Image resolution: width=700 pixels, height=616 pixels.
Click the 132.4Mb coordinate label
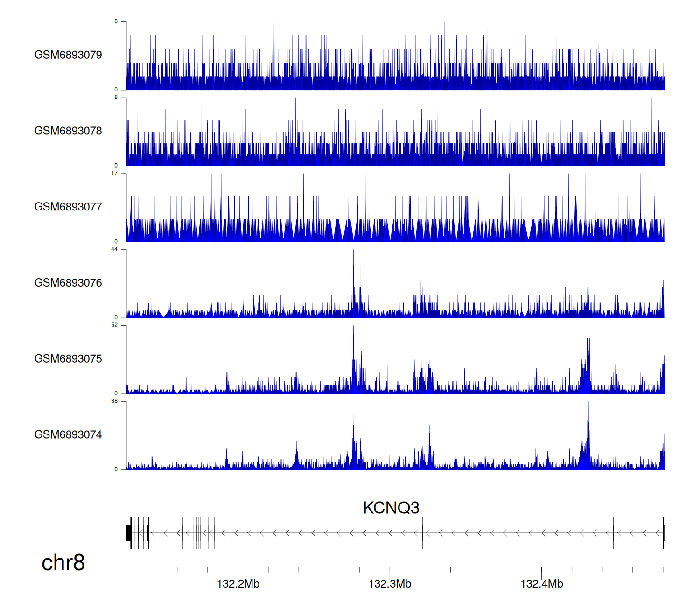541,584
